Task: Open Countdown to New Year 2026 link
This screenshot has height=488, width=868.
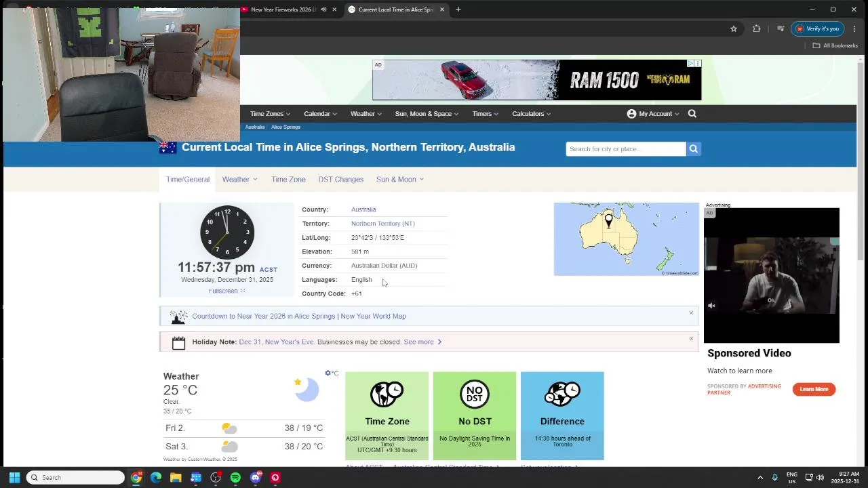Action: 263,316
